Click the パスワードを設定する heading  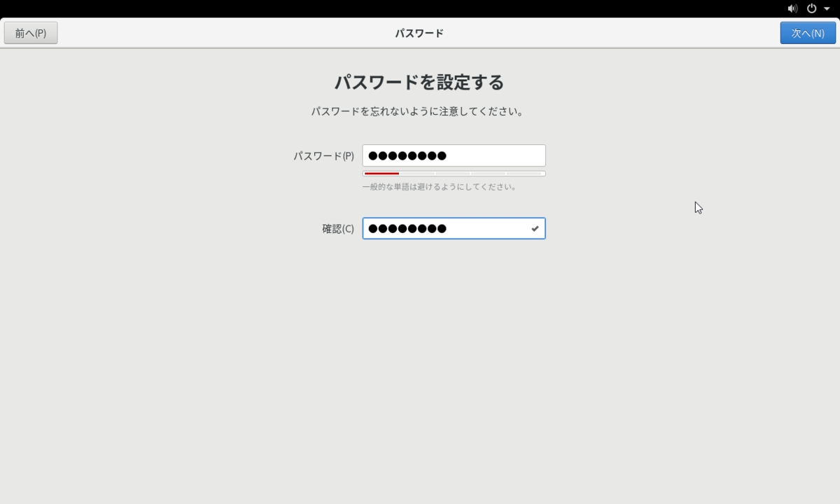(419, 83)
